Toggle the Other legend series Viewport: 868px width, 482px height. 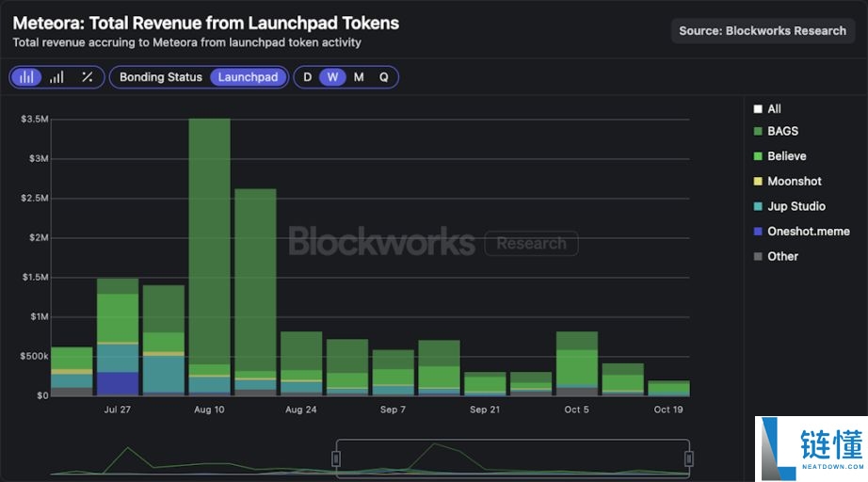776,256
